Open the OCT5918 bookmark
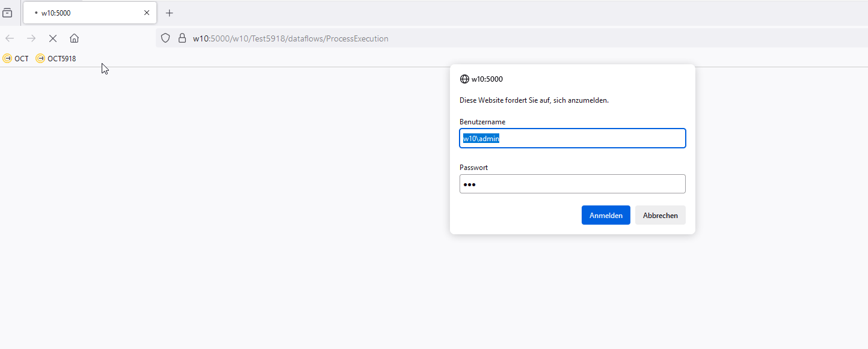 (56, 58)
